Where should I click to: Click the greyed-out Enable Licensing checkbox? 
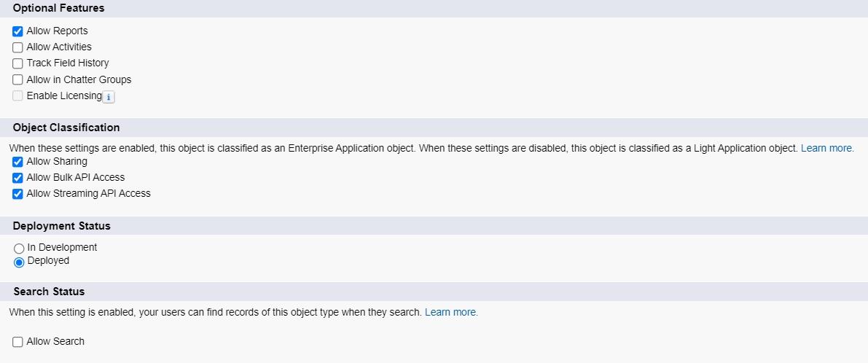[18, 96]
